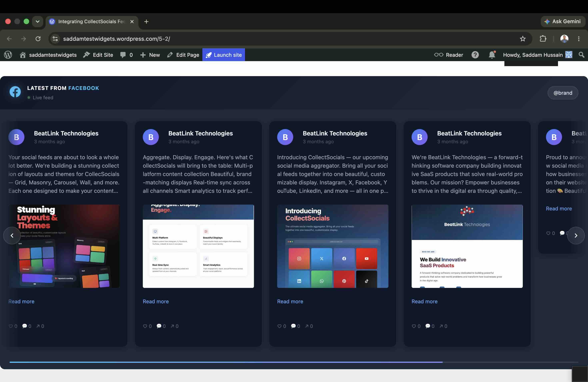The image size is (588, 382).
Task: Click the B avatar on the Stunning Layouts post
Action: [16, 137]
